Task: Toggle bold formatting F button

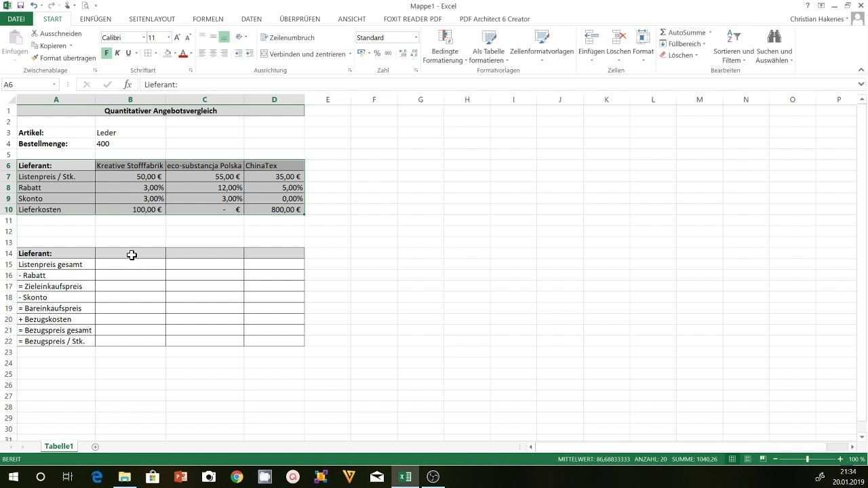Action: (x=106, y=54)
